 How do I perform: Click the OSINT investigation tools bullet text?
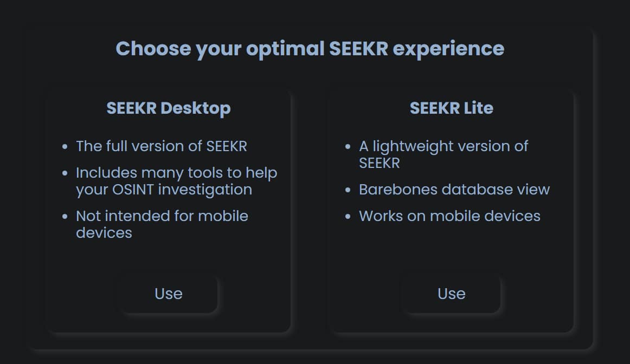[x=176, y=181]
